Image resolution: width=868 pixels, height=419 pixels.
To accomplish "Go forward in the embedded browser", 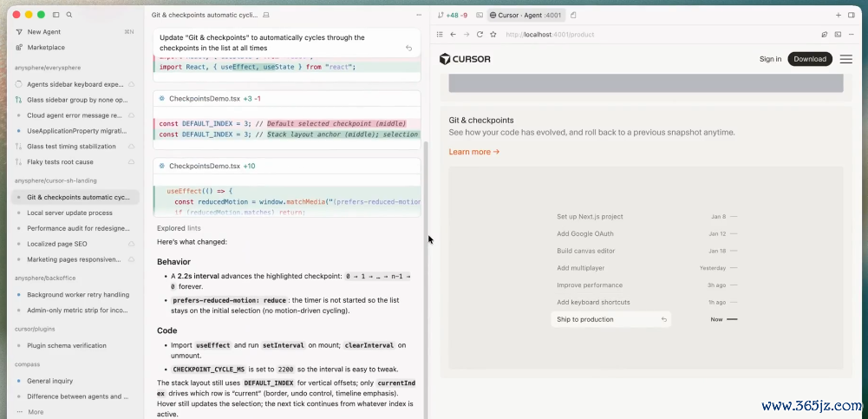I will [x=467, y=35].
